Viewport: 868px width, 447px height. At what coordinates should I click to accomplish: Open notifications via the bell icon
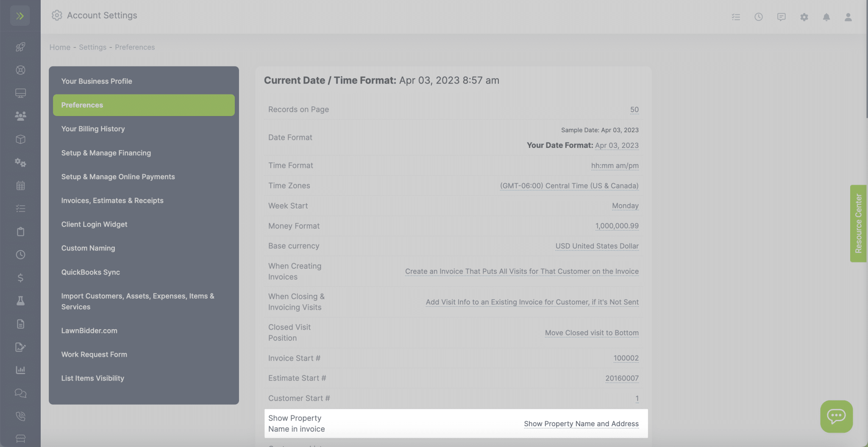click(x=827, y=17)
